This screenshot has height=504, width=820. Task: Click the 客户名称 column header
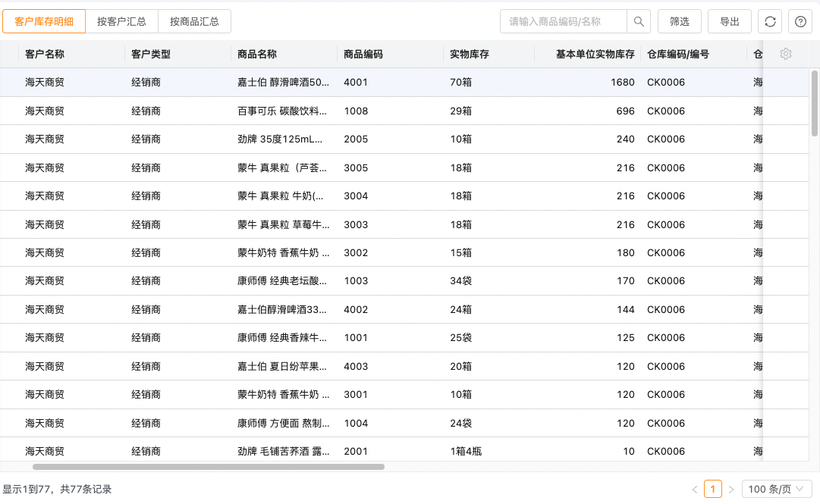coord(45,54)
